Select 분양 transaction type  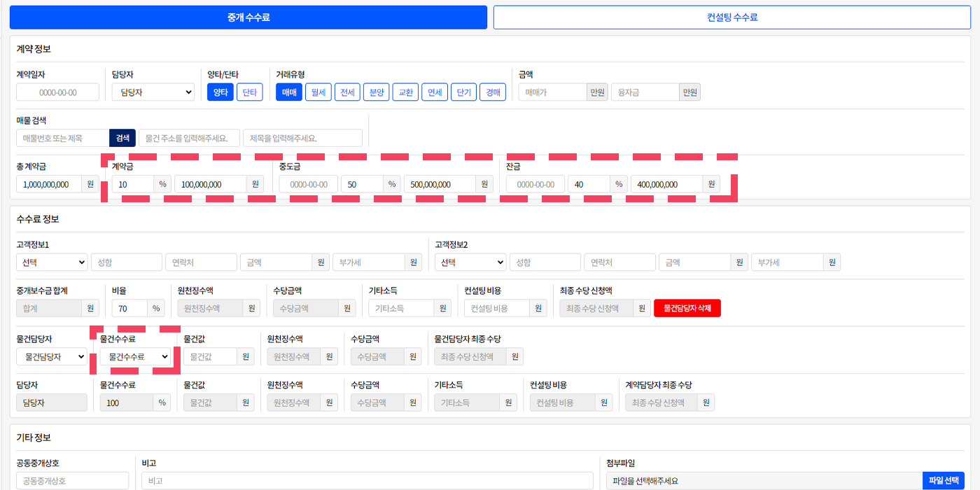[x=376, y=92]
